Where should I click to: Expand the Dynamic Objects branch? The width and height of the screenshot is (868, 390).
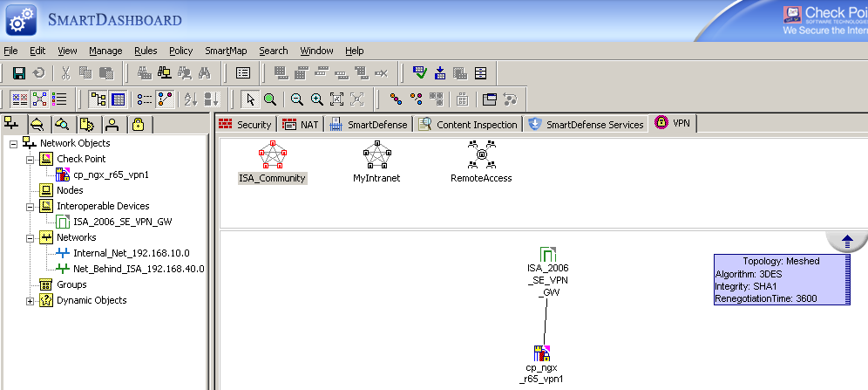[30, 301]
